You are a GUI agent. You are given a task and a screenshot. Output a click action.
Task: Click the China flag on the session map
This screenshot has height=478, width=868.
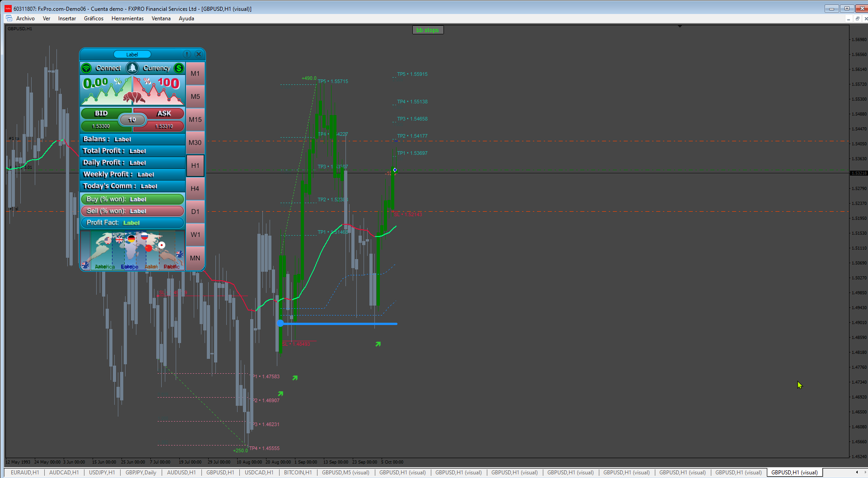coord(149,248)
